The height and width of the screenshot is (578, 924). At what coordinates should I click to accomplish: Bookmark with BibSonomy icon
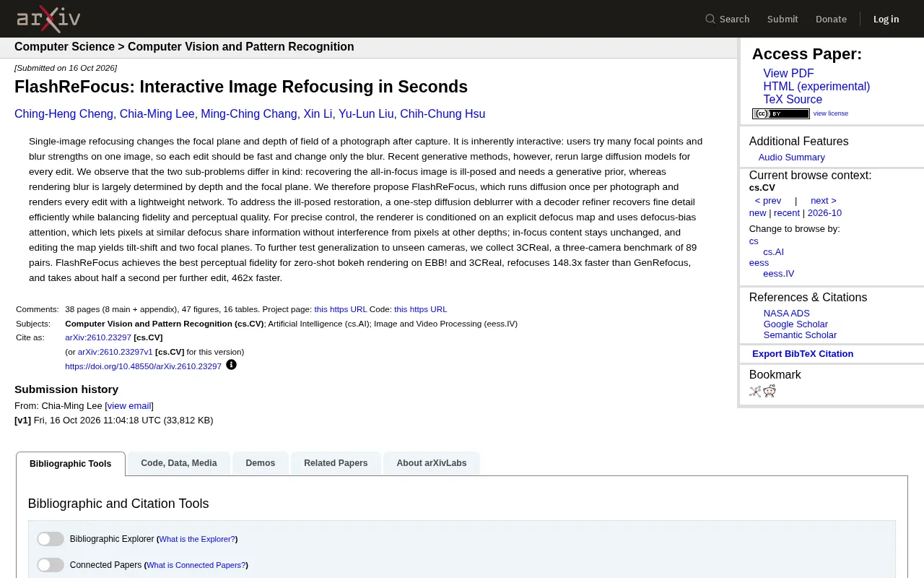pos(755,392)
